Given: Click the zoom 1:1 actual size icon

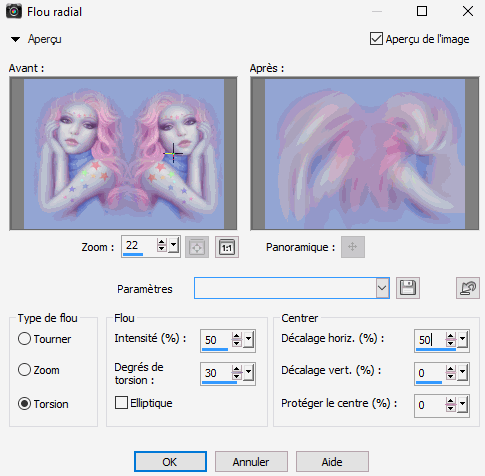Looking at the screenshot, I should coord(227,247).
